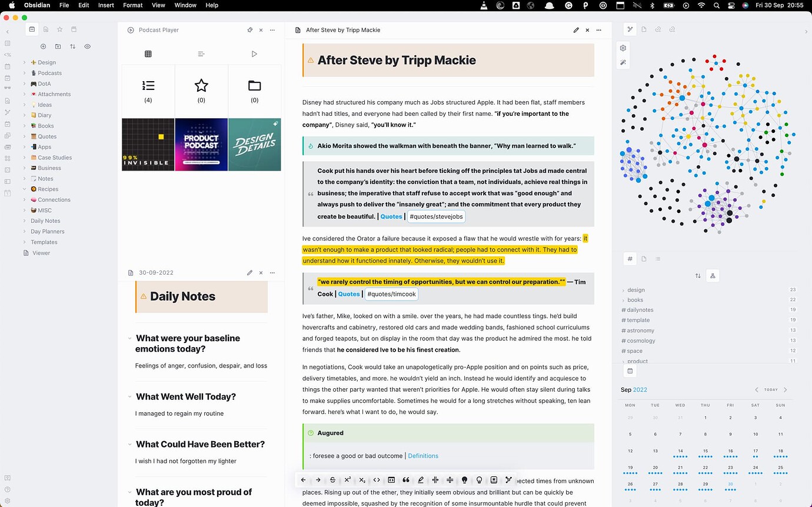Edit the After Steve note with pencil icon
The width and height of the screenshot is (812, 507).
pos(576,30)
